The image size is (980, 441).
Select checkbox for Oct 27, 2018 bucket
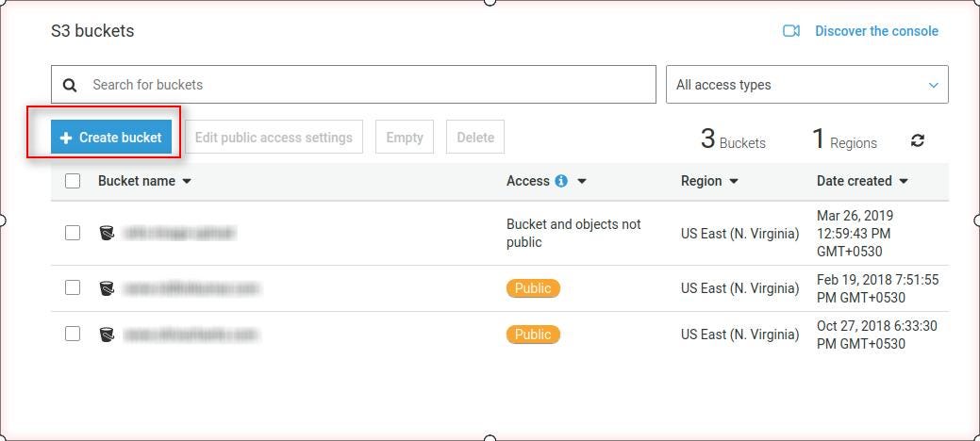click(73, 334)
